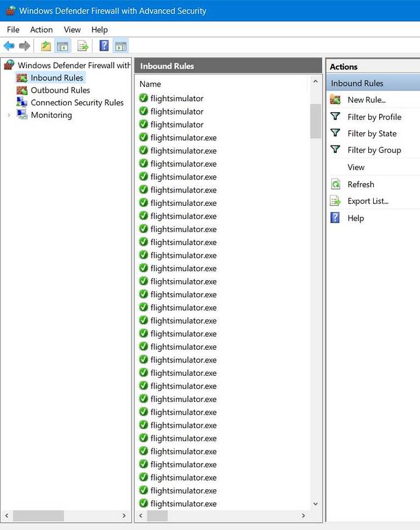420x530 pixels.
Task: Click the Inbound Rules tree icon
Action: pyautogui.click(x=22, y=78)
